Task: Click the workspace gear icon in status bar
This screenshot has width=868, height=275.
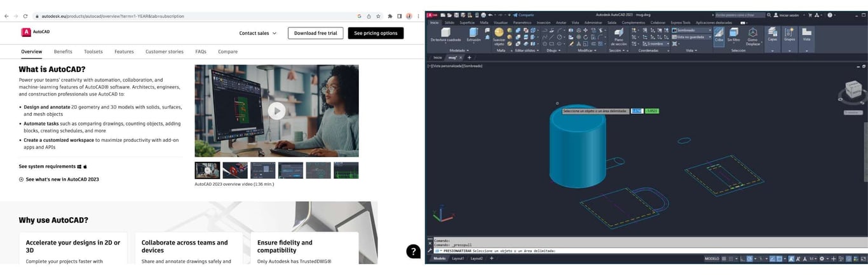Action: coord(822,258)
